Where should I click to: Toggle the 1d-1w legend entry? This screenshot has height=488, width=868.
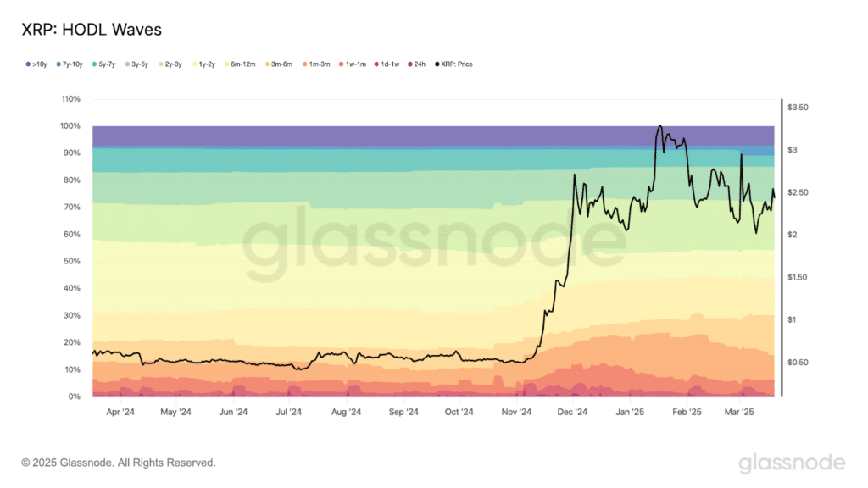point(387,64)
